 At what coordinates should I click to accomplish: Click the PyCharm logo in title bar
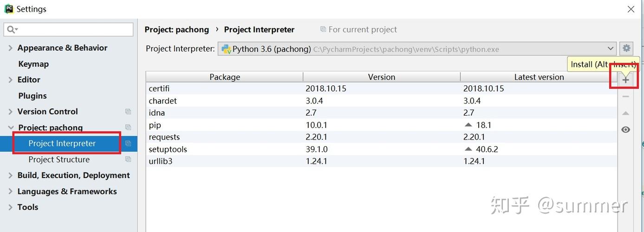click(9, 9)
